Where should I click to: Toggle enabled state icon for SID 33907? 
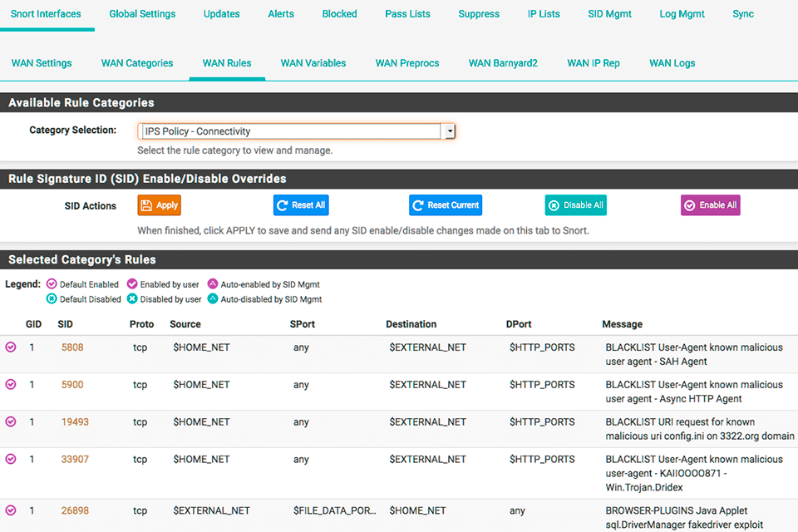(x=11, y=459)
